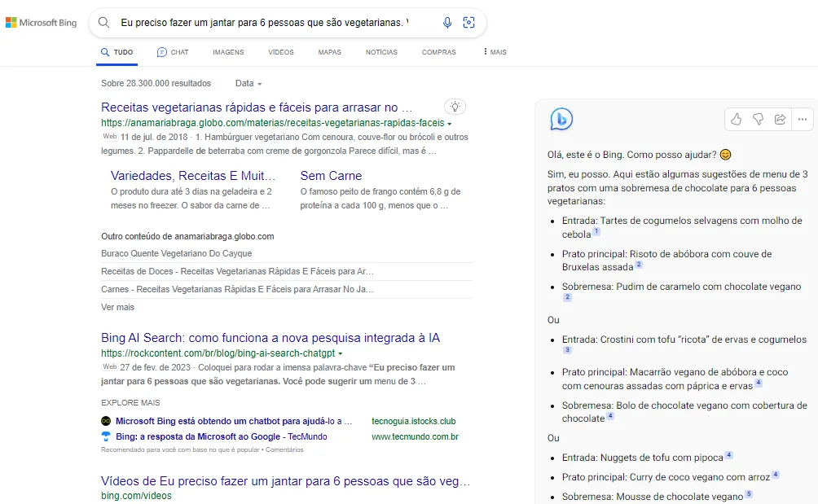
Task: Click citation 5 after Mousse de chocolate
Action: tap(749, 494)
